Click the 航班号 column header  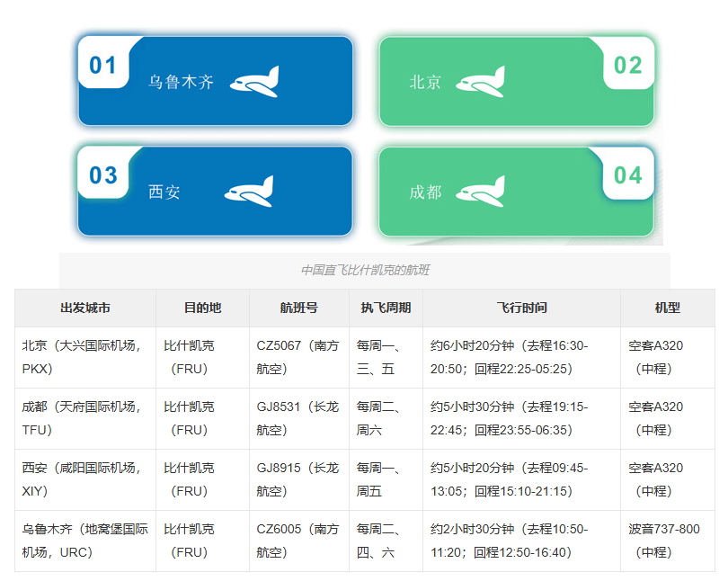click(x=298, y=308)
